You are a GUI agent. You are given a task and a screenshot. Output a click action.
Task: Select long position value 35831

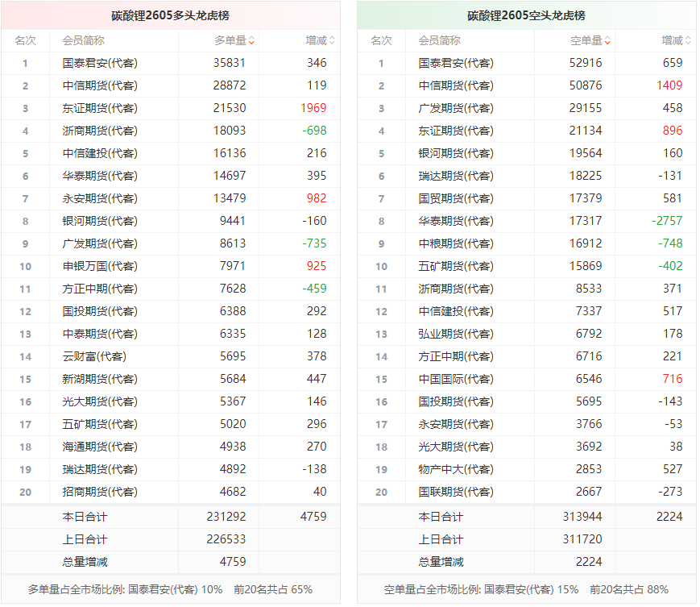[x=230, y=63]
